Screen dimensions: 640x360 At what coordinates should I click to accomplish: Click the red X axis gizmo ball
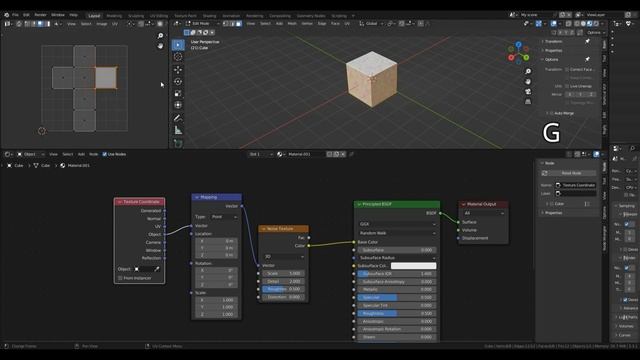click(x=511, y=58)
